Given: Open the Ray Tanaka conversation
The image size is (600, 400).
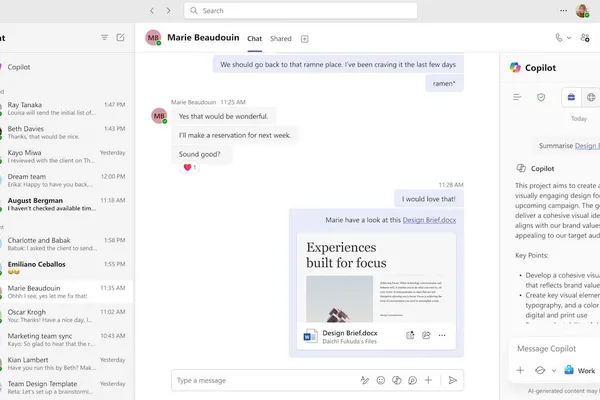Looking at the screenshot, I should pyautogui.click(x=67, y=108).
